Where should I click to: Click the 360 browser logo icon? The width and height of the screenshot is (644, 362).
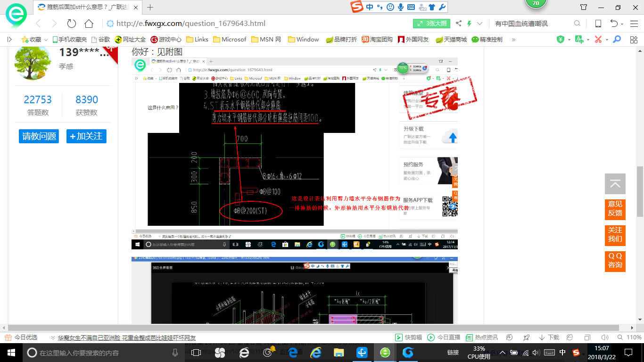16,16
